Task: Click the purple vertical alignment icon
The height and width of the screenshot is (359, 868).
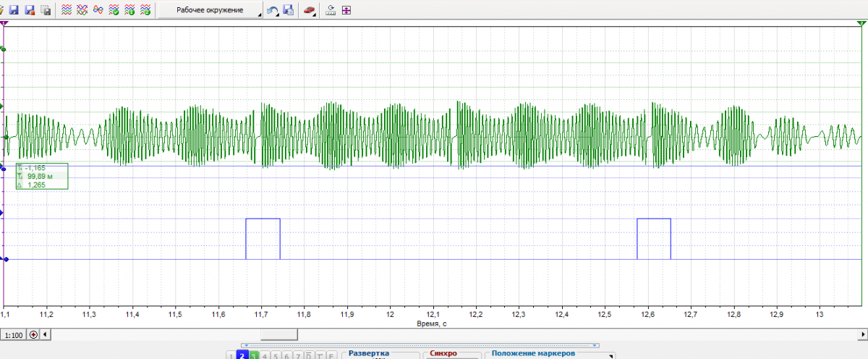Action: [346, 10]
